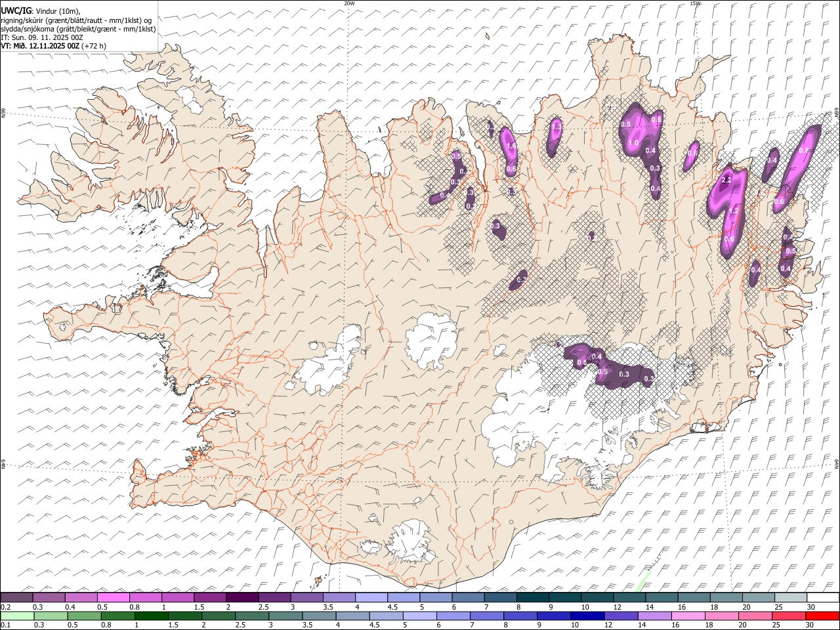Select the upper legend swatch labeled 3
Viewport: 840px width, 630px height.
click(306, 597)
